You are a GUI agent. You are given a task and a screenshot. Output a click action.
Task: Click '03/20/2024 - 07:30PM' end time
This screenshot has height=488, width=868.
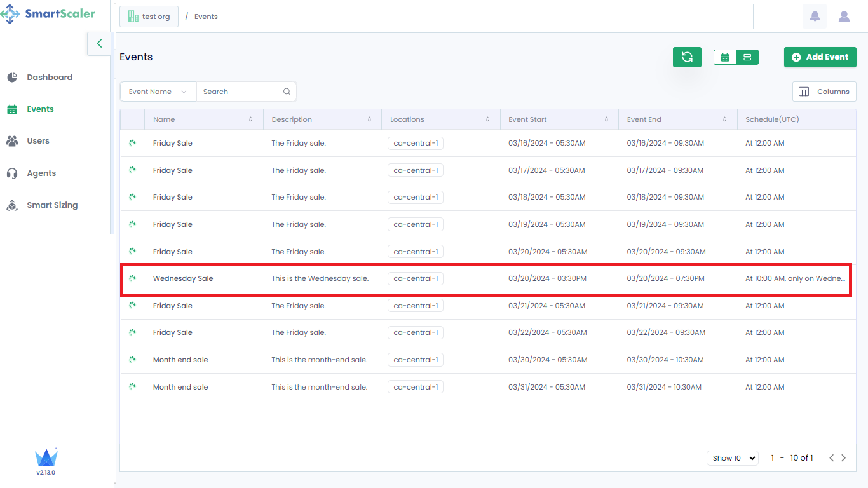665,278
